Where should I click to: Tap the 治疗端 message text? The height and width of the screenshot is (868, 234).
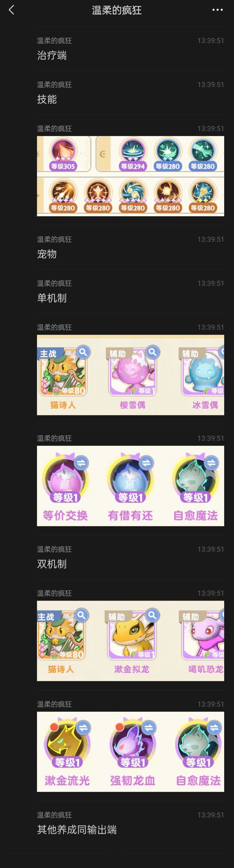pyautogui.click(x=52, y=55)
